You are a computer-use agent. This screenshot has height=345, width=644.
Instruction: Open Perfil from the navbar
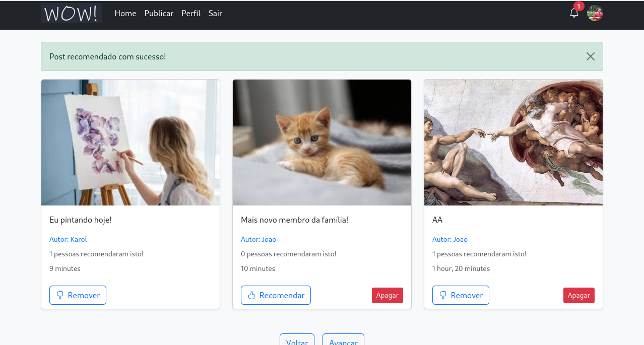click(191, 13)
